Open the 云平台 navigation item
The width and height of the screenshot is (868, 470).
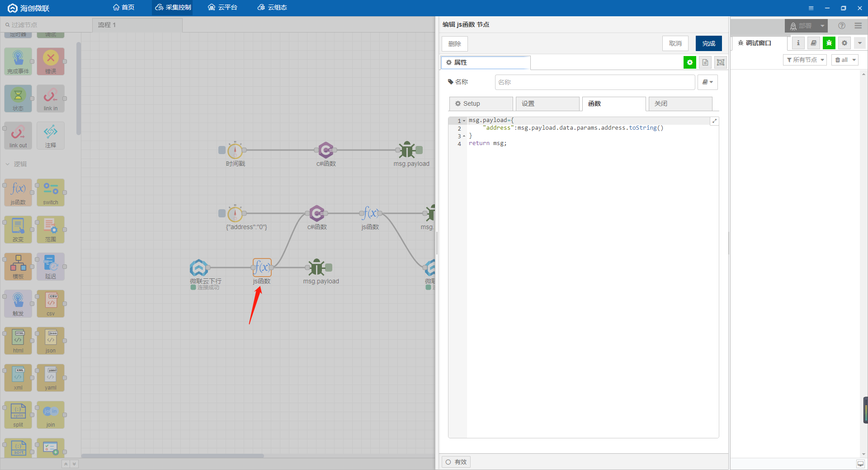click(x=222, y=7)
